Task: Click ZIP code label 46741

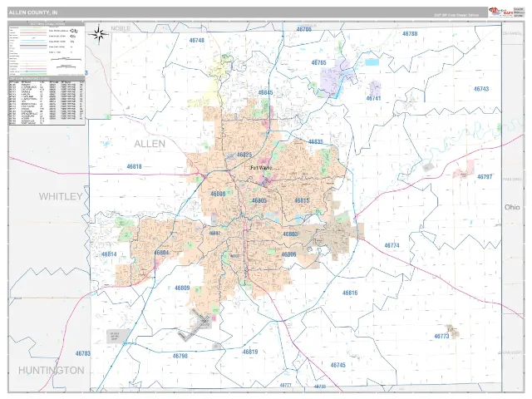Action: coord(373,98)
